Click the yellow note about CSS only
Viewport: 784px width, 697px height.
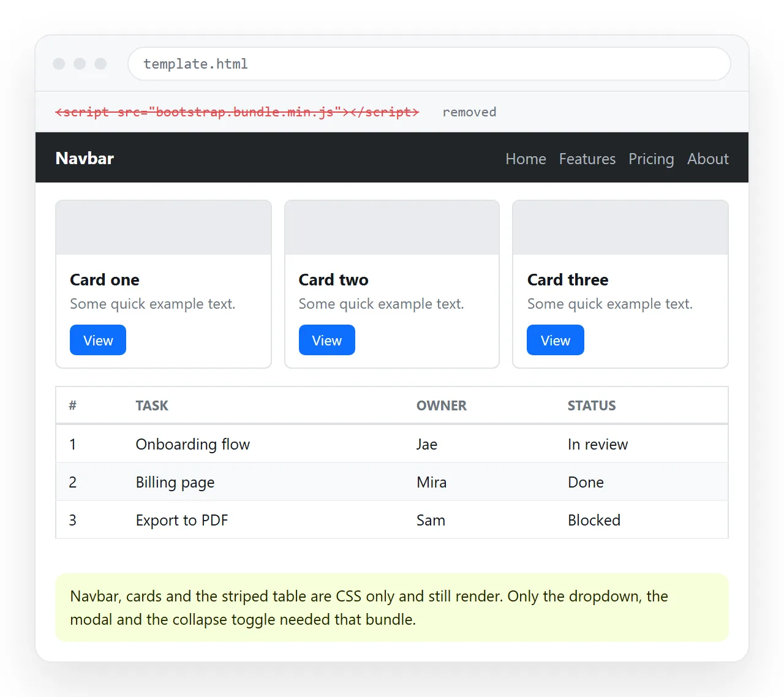(392, 608)
